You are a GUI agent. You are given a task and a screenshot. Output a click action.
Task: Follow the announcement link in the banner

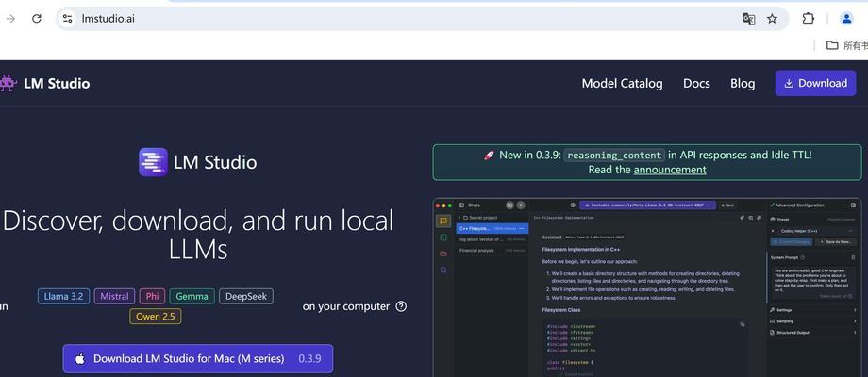pos(670,170)
